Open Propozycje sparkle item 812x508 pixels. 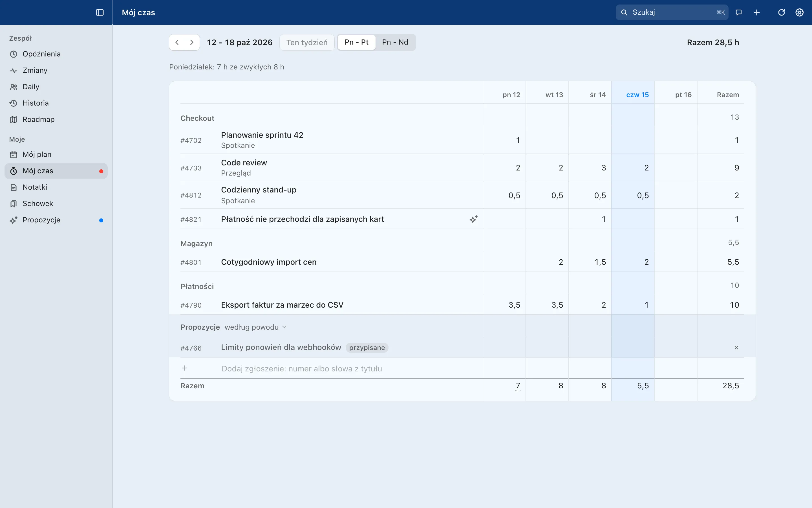pos(56,220)
